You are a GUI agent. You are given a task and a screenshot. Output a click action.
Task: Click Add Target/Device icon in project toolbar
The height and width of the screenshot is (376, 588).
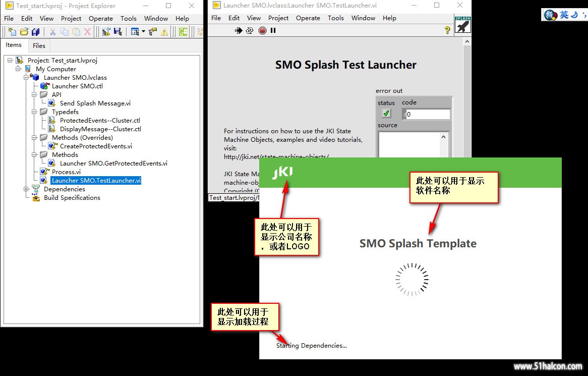tap(106, 32)
